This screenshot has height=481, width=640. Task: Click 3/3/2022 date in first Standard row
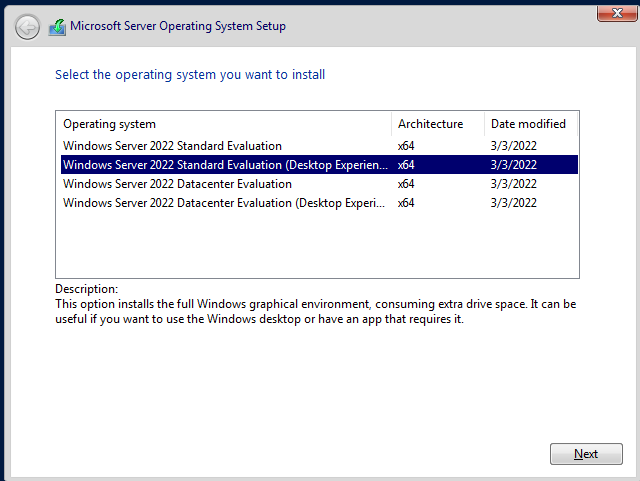tap(513, 146)
